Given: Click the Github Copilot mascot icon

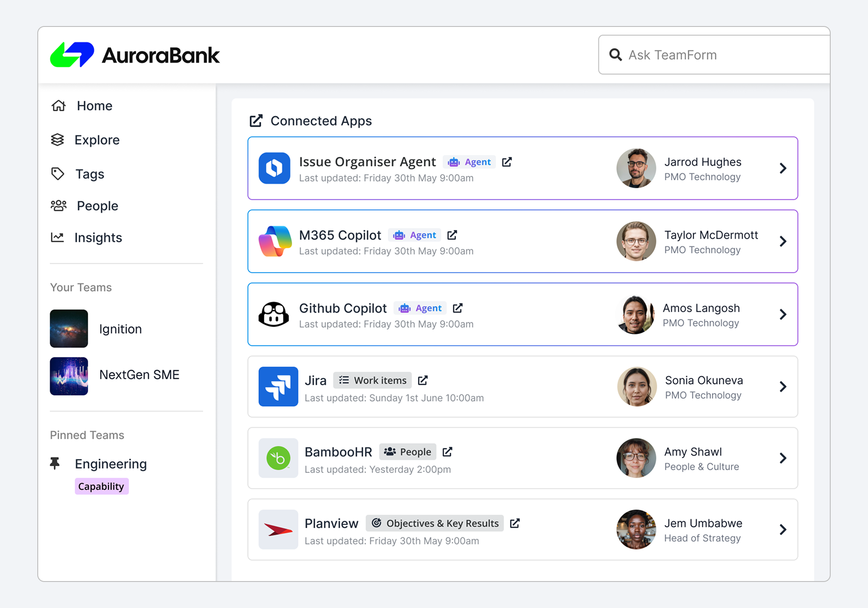Looking at the screenshot, I should (273, 314).
